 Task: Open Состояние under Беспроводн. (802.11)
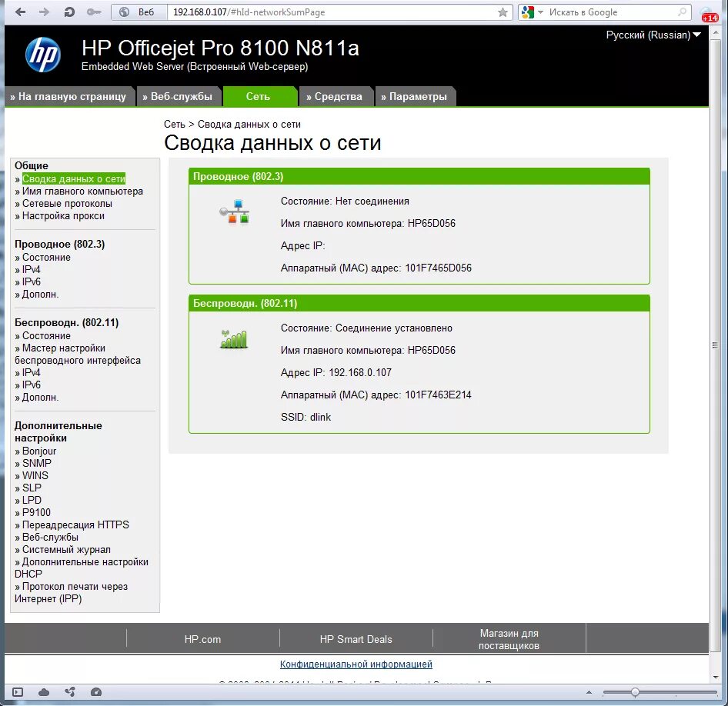click(46, 336)
